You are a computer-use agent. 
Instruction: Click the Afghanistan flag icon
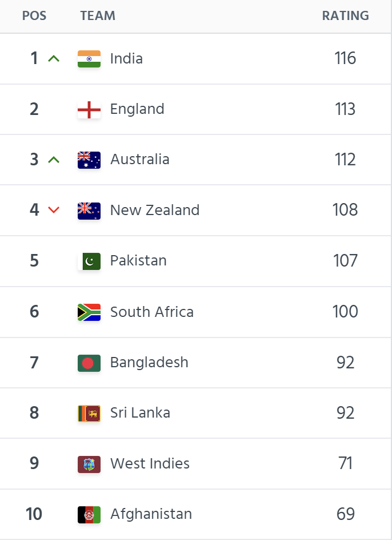tap(89, 515)
